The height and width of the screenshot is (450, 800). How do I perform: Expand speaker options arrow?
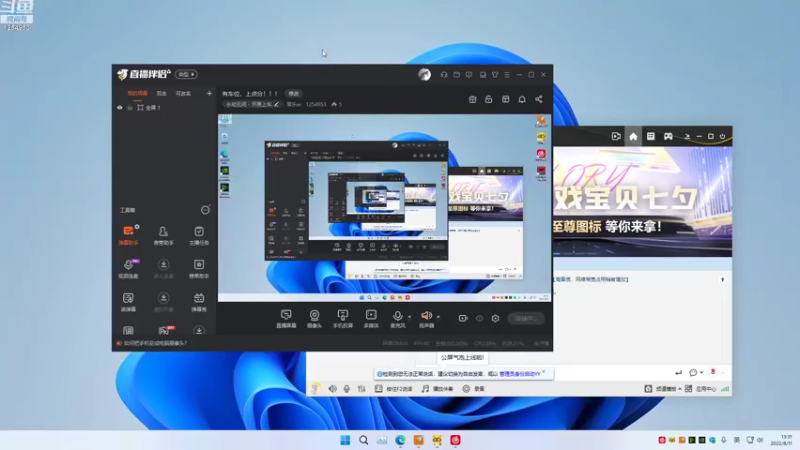pos(438,317)
